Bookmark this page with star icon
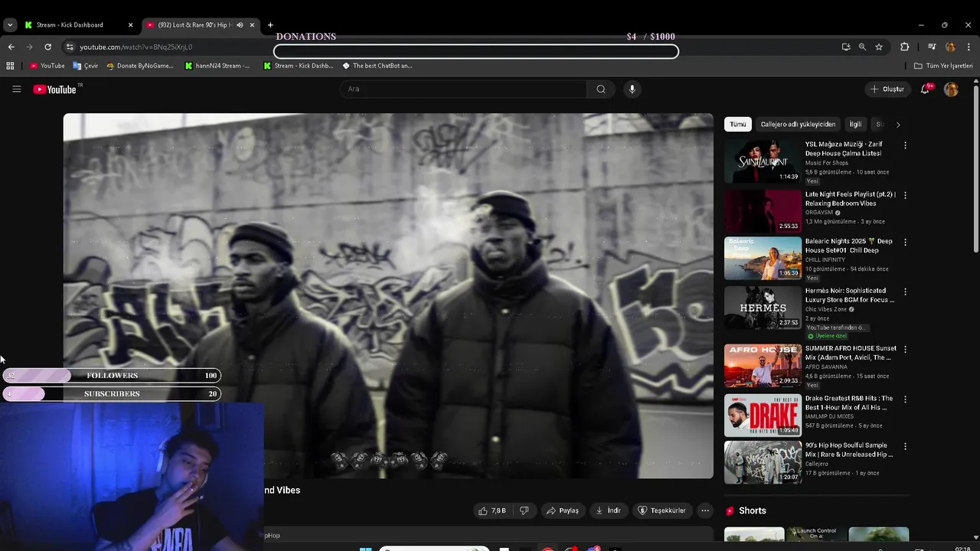This screenshot has height=551, width=980. coord(879,47)
